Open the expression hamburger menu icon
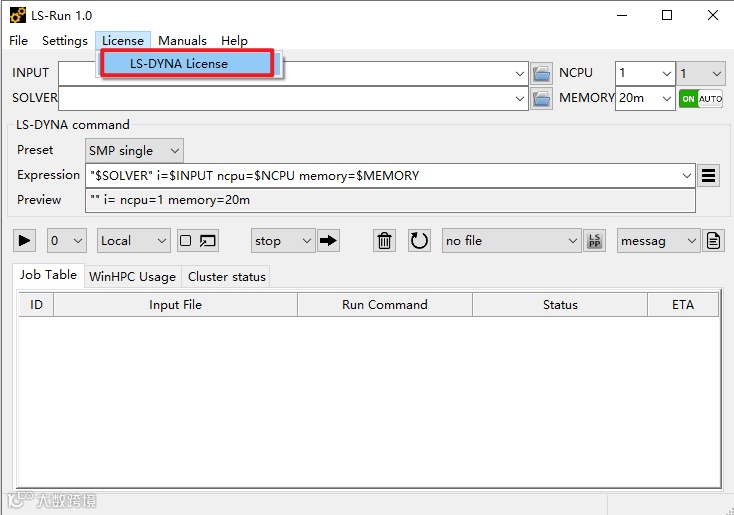Viewport: 734px width, 515px height. pos(708,176)
